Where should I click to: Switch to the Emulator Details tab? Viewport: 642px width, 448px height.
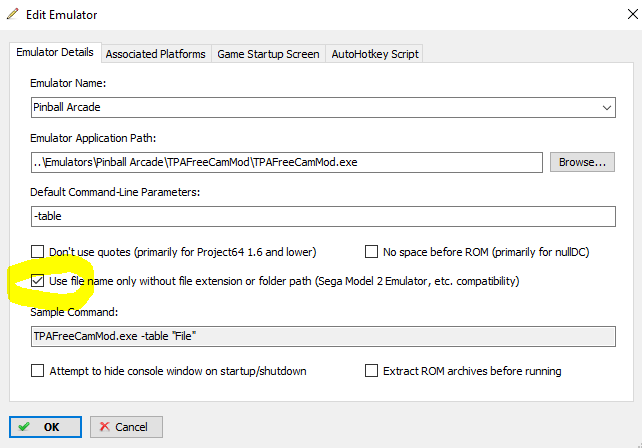[55, 52]
